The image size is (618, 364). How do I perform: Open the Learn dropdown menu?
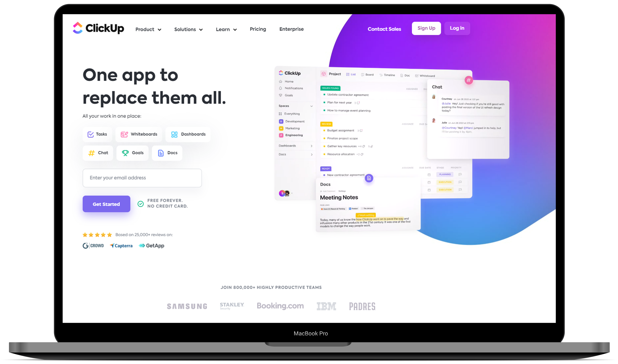(x=226, y=29)
